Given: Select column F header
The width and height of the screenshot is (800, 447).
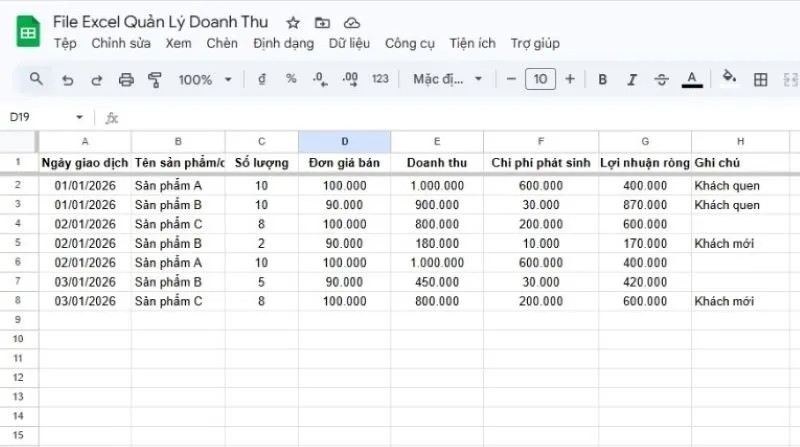Looking at the screenshot, I should [541, 141].
